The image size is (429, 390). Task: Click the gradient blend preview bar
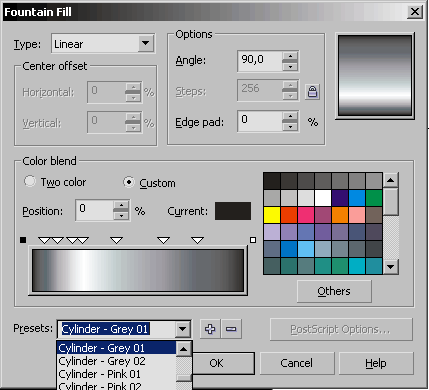(x=138, y=271)
